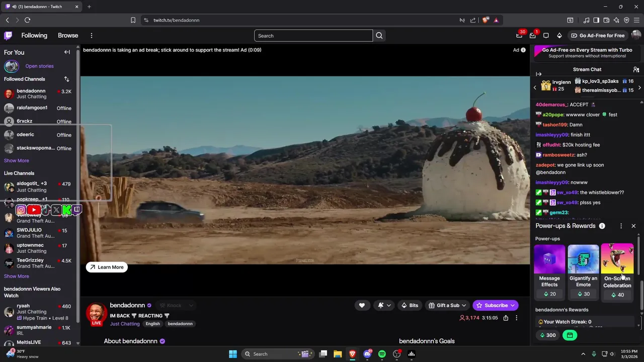The width and height of the screenshot is (644, 362).
Task: Select the bendadonnn - Twitch browser tab
Action: coord(42,7)
